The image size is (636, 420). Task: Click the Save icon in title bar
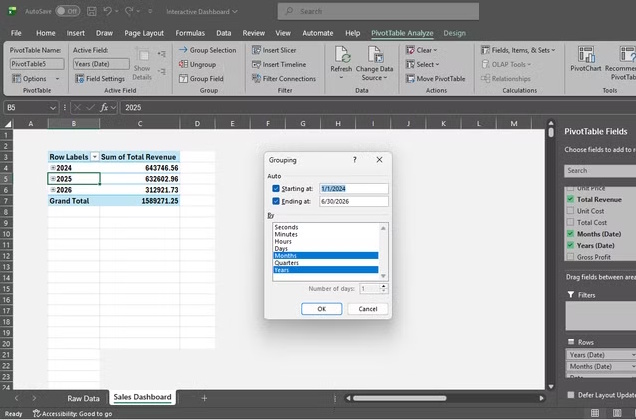92,11
